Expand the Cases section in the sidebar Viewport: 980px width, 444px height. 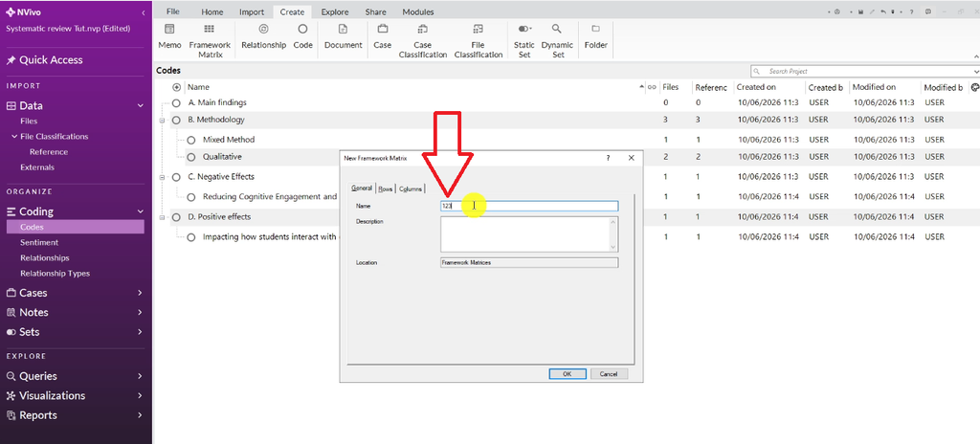(140, 293)
